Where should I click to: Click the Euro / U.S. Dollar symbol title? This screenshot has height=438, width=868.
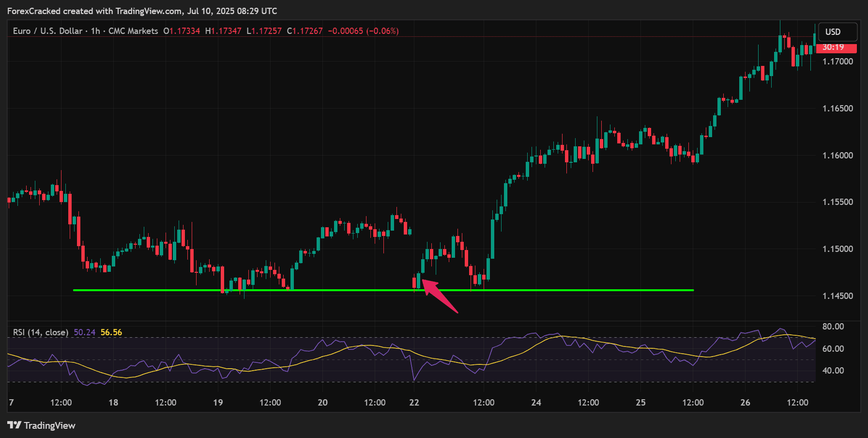(x=47, y=31)
